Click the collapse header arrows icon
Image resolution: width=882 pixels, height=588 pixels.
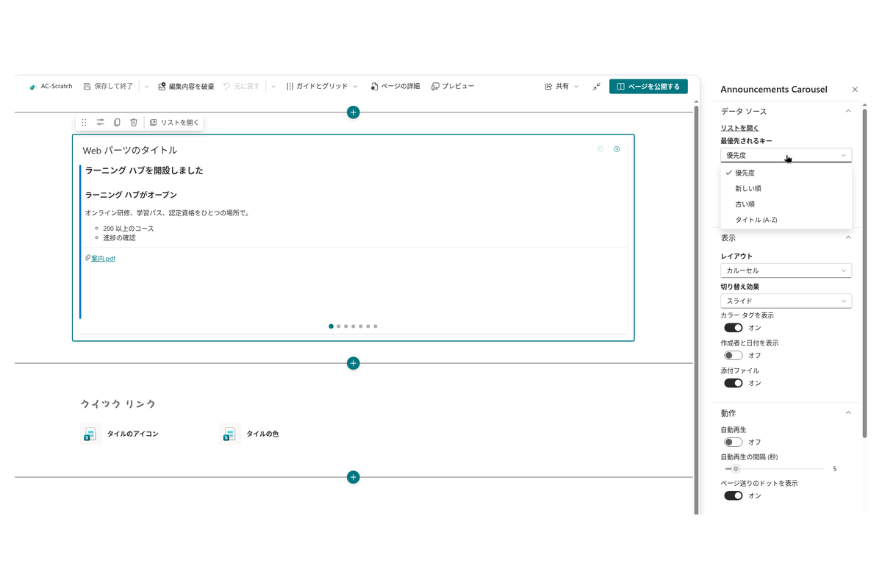(597, 86)
